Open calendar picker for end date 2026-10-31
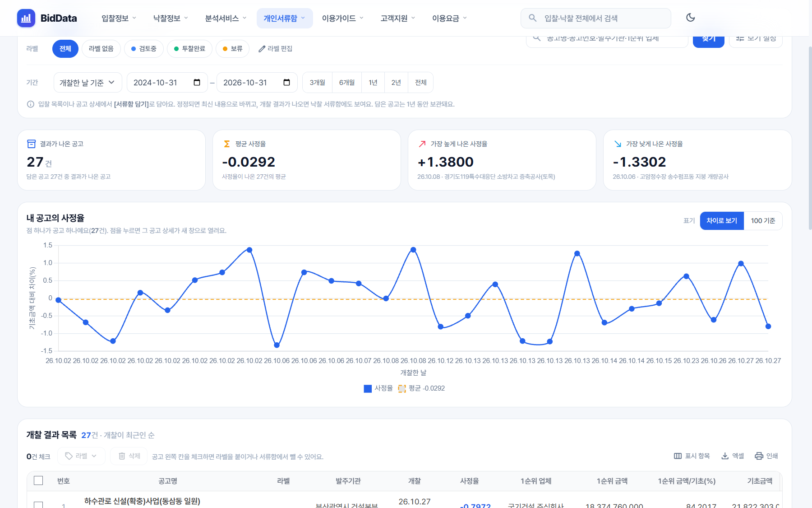Screen dimensions: 812x508 coord(286,82)
